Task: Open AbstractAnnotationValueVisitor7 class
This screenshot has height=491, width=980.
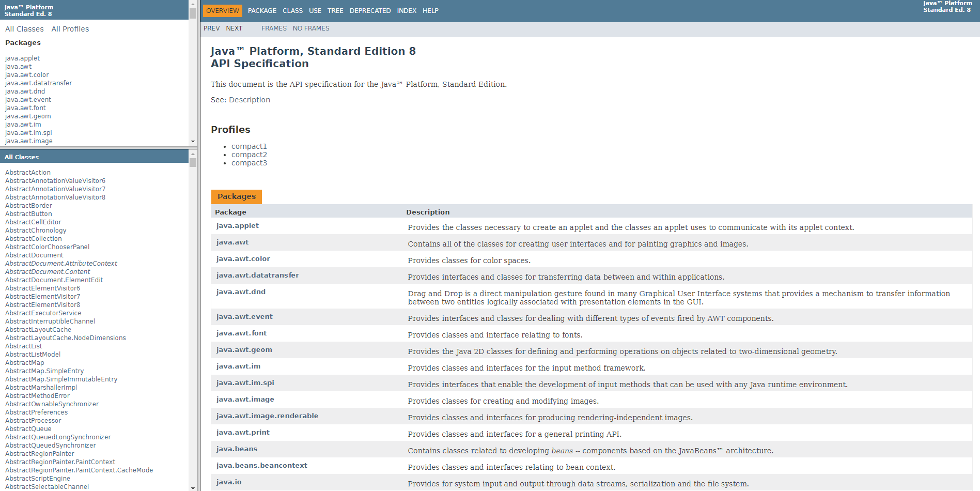Action: [x=55, y=189]
